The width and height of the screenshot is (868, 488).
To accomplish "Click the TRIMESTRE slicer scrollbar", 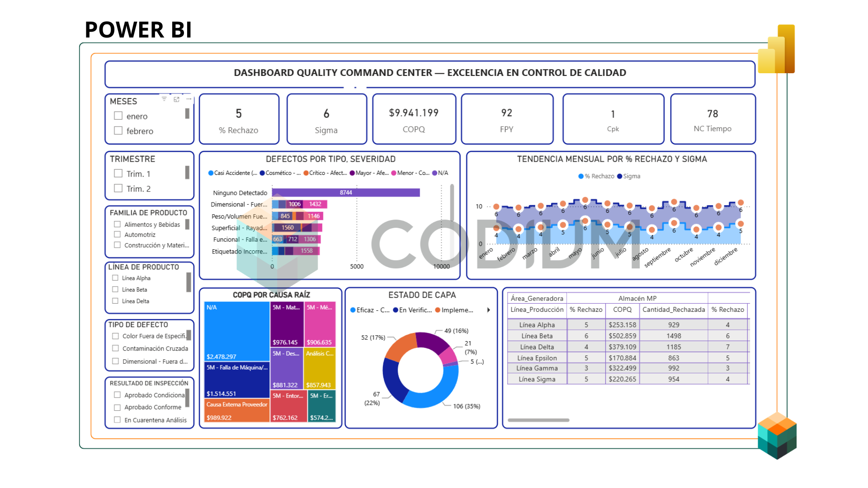I will 187,172.
